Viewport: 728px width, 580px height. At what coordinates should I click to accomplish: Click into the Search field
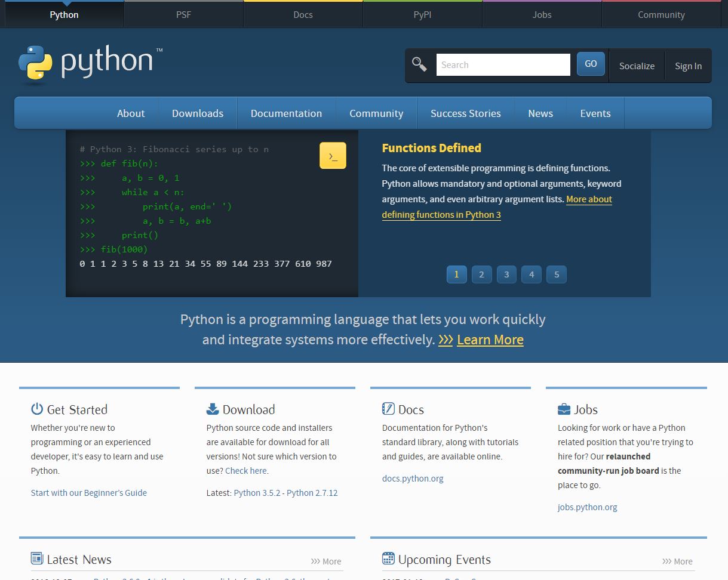pyautogui.click(x=503, y=64)
